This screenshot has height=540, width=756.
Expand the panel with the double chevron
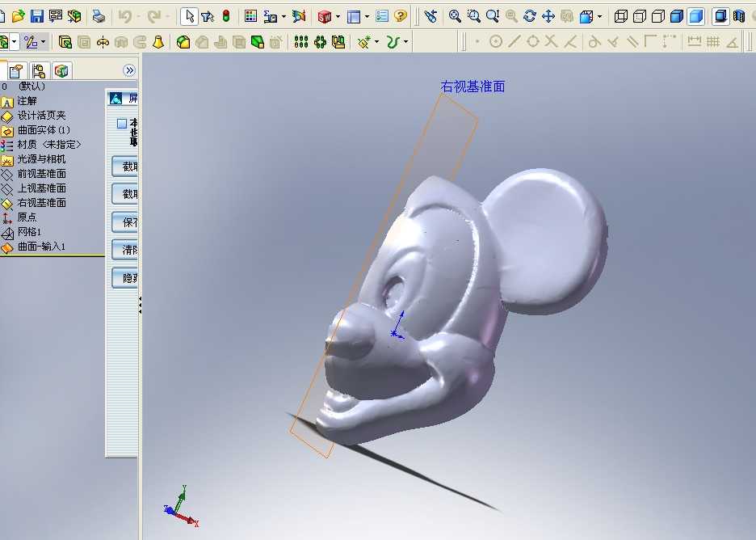click(x=129, y=70)
